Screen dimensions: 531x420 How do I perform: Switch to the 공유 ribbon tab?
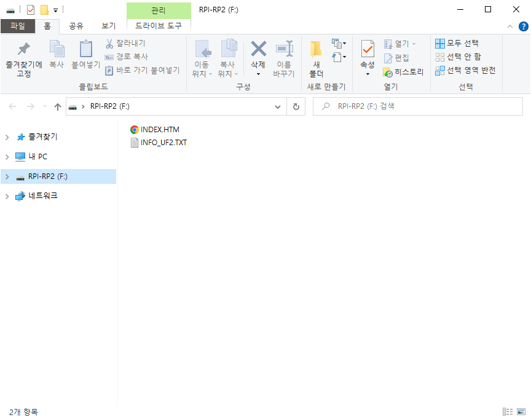[x=76, y=26]
